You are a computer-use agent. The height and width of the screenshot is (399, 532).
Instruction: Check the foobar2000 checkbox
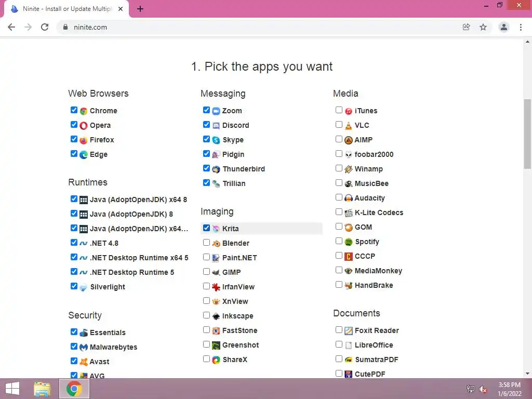(339, 154)
